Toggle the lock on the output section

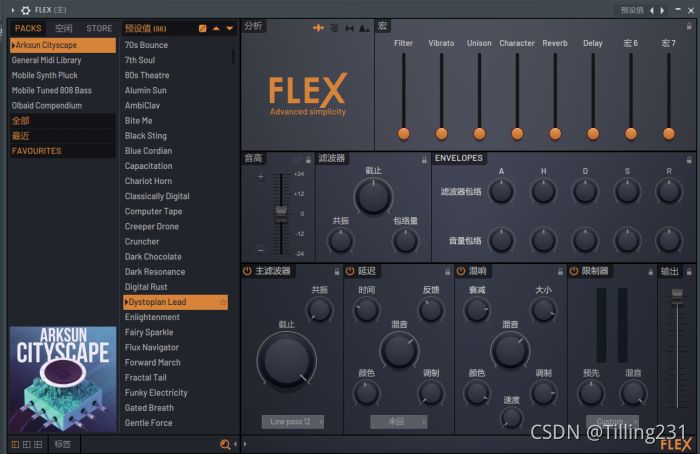point(689,271)
